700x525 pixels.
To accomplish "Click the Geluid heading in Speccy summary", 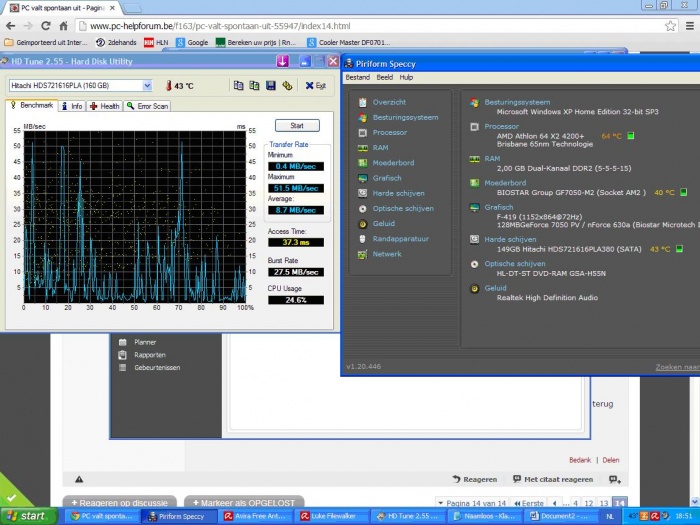I will 496,288.
